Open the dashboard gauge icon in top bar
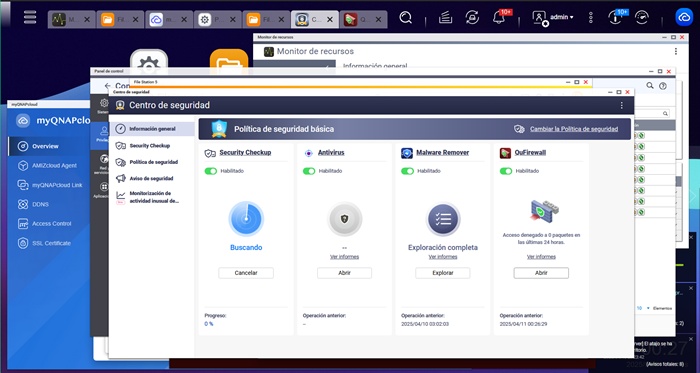This screenshot has width=700, height=373. (x=642, y=18)
